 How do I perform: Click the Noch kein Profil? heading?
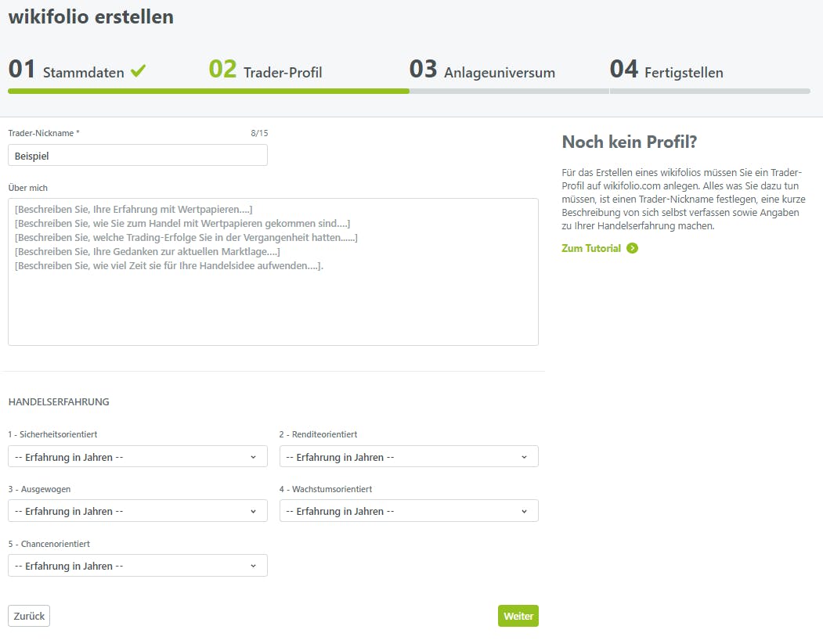[630, 142]
